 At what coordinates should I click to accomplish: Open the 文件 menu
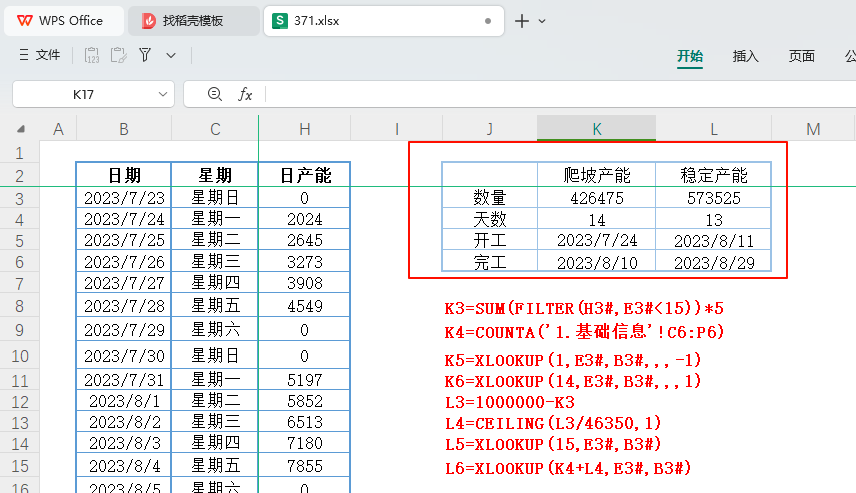point(39,55)
